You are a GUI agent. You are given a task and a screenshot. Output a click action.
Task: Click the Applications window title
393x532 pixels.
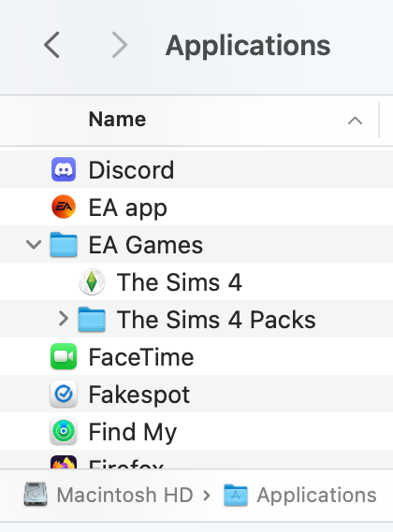[x=248, y=46]
